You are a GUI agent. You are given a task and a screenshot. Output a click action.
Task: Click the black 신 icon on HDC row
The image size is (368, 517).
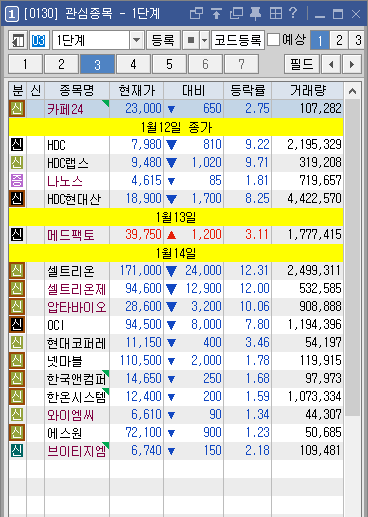click(17, 145)
